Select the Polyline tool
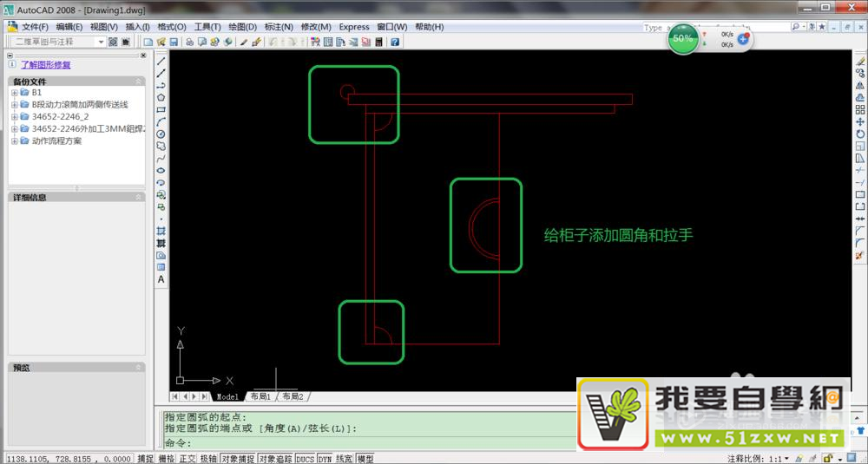The image size is (868, 464). [x=161, y=85]
